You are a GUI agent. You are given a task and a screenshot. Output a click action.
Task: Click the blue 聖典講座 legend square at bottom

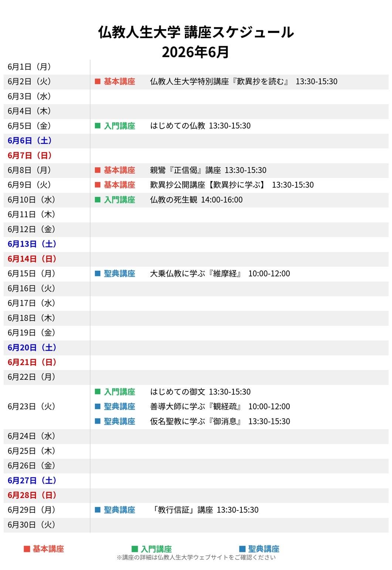click(x=242, y=549)
